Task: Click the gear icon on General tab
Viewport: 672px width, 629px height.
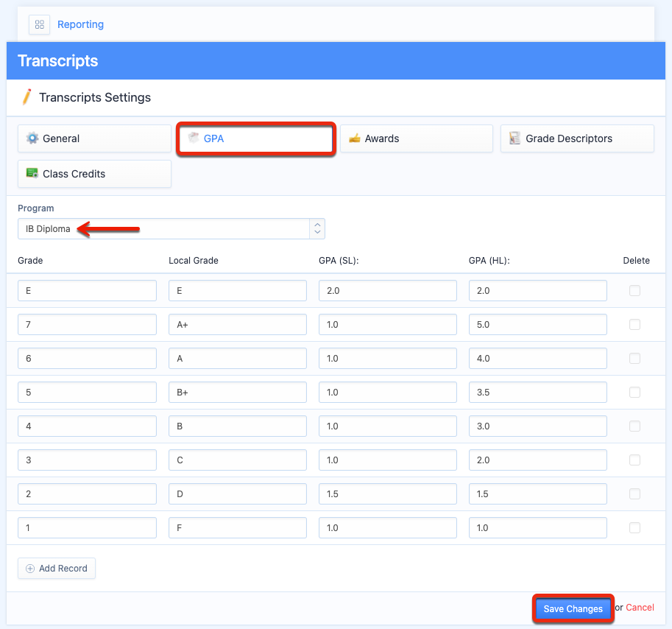Action: pyautogui.click(x=32, y=138)
